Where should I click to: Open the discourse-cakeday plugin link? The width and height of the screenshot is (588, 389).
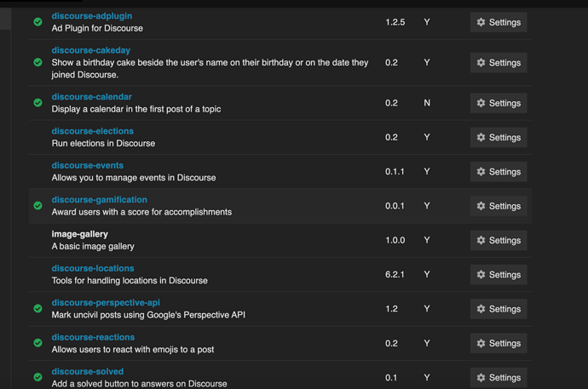click(x=90, y=50)
